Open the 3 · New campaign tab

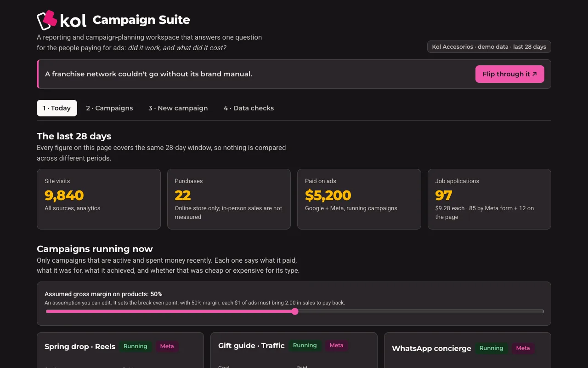178,108
